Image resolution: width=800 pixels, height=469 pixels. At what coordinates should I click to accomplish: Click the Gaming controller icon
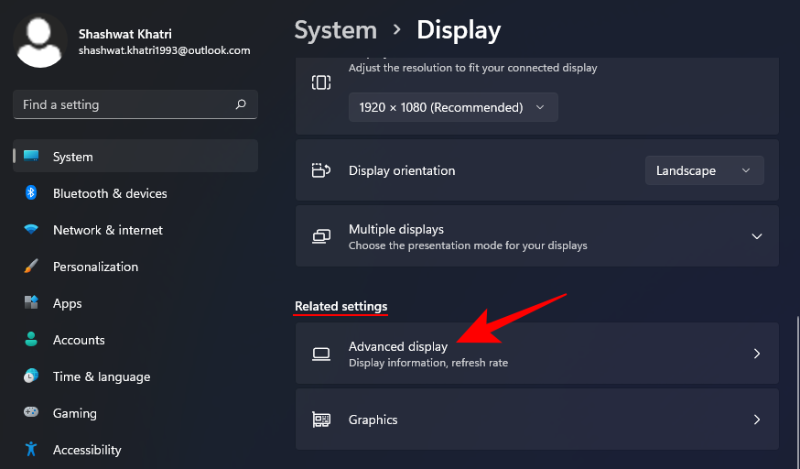(x=31, y=413)
